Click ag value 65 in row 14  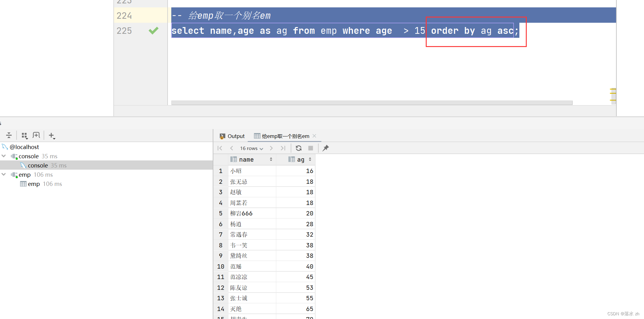pos(296,309)
